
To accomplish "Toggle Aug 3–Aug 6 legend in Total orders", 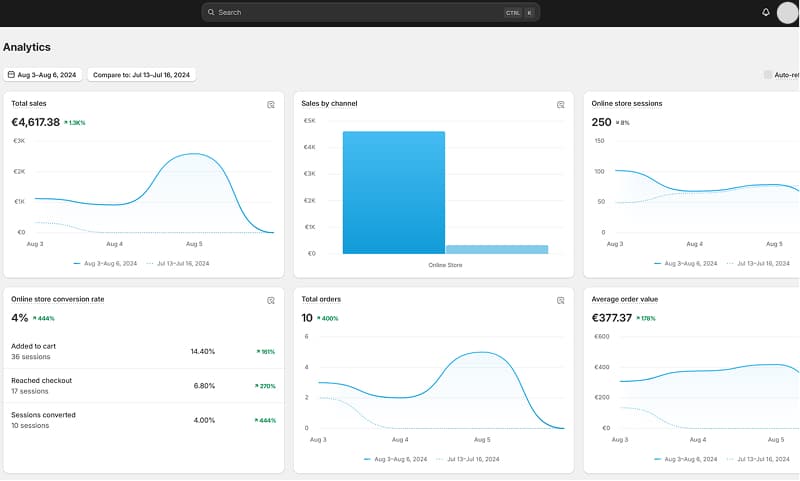I will pos(395,459).
